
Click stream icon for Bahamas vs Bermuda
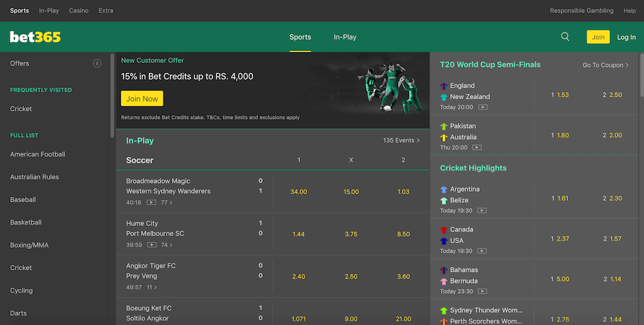click(x=482, y=292)
